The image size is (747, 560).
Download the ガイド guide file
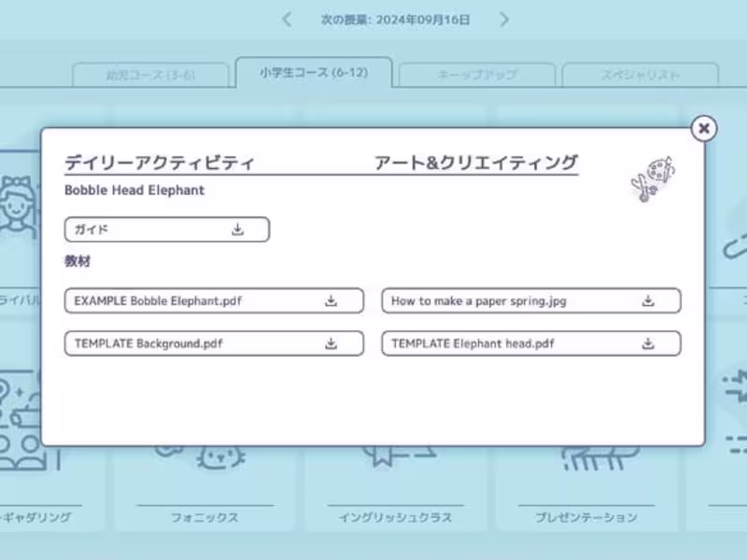pos(238,230)
